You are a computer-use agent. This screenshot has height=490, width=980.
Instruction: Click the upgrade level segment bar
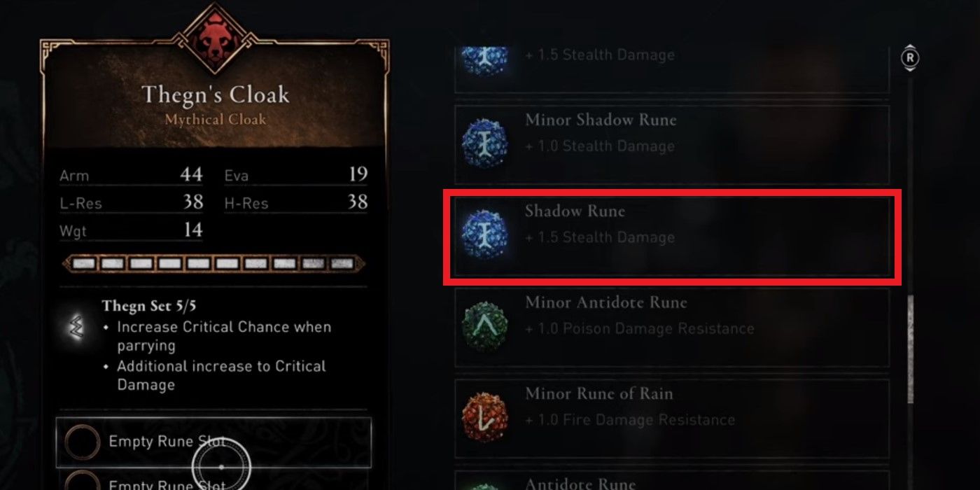pos(213,264)
